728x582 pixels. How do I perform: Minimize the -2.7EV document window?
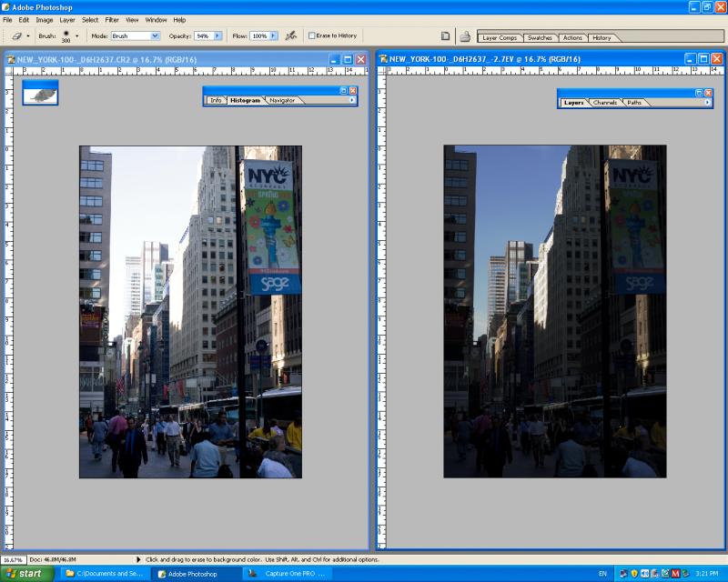(691, 59)
